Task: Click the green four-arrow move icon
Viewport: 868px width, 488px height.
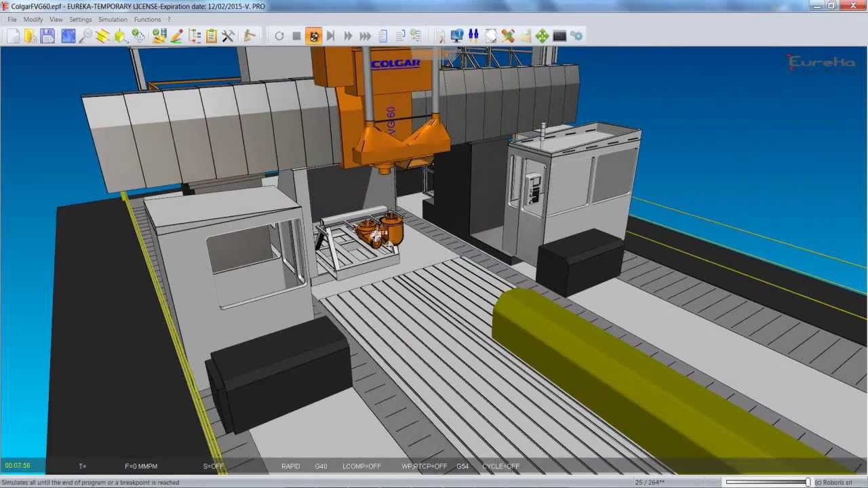Action: coord(542,36)
